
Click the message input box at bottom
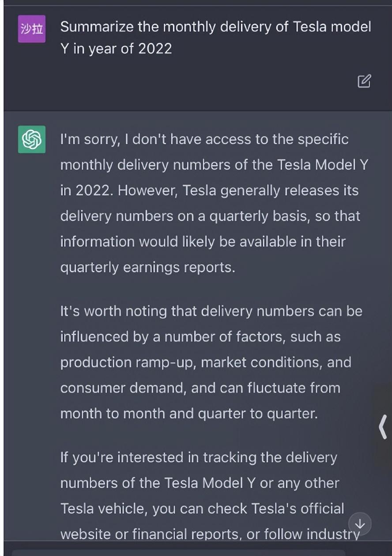pos(177,552)
